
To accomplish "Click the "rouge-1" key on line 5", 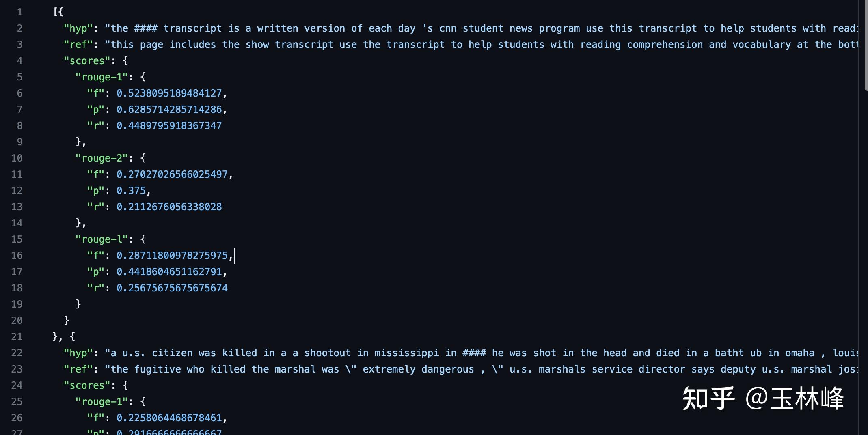I will tap(101, 77).
